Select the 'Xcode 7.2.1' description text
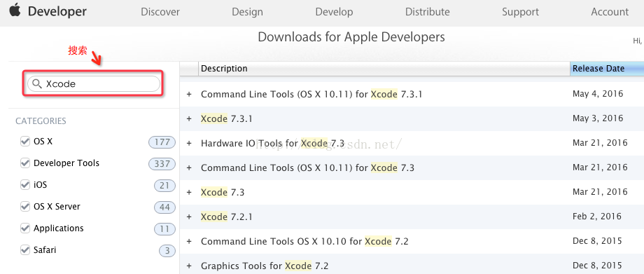Image resolution: width=644 pixels, height=274 pixels. [226, 217]
